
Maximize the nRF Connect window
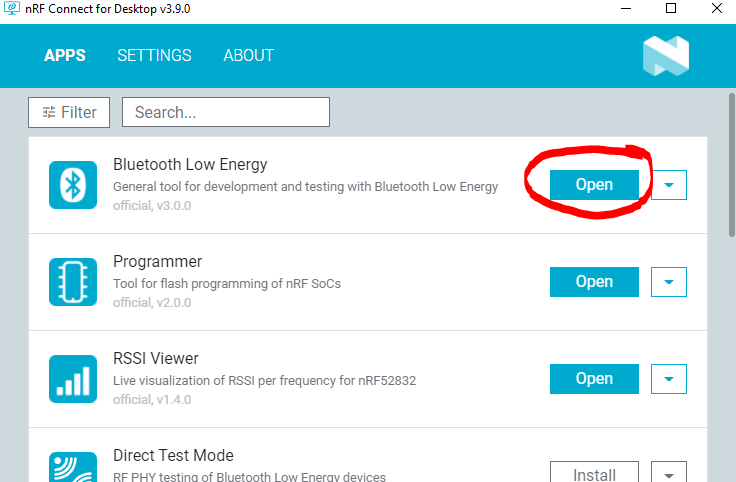click(x=671, y=8)
